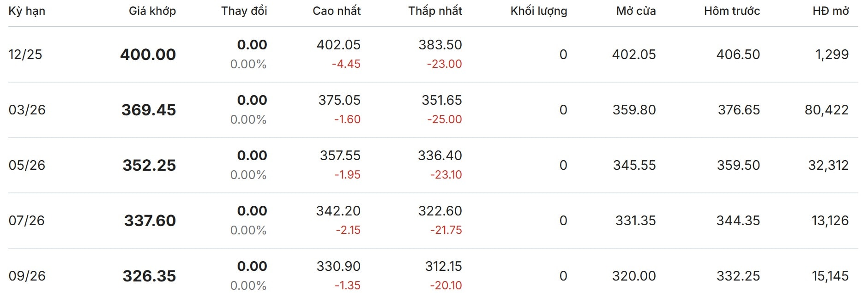Click the 383.50 lowest price cell
This screenshot has width=868, height=293.
[440, 45]
